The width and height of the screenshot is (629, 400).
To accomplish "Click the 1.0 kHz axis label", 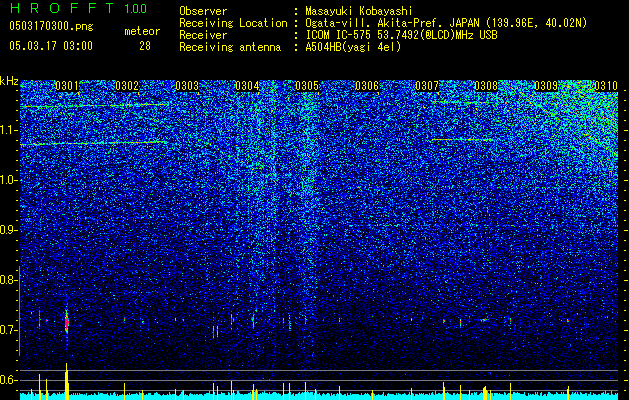I will (x=9, y=180).
